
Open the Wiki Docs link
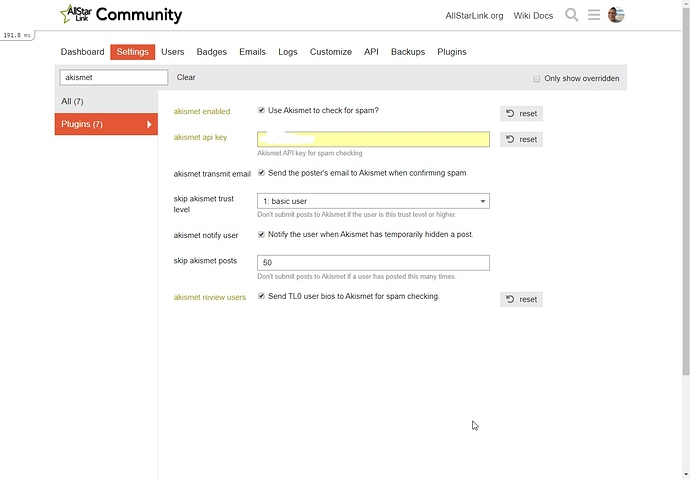click(x=533, y=16)
